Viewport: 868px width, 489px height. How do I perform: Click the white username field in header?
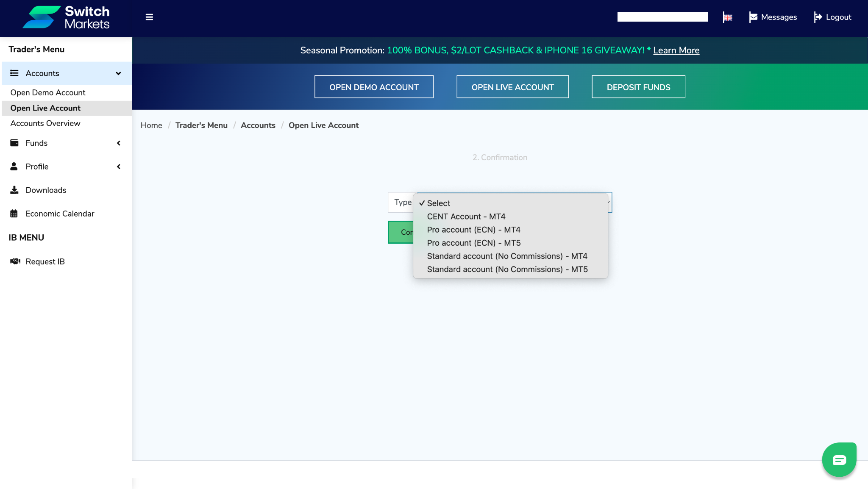pos(662,17)
